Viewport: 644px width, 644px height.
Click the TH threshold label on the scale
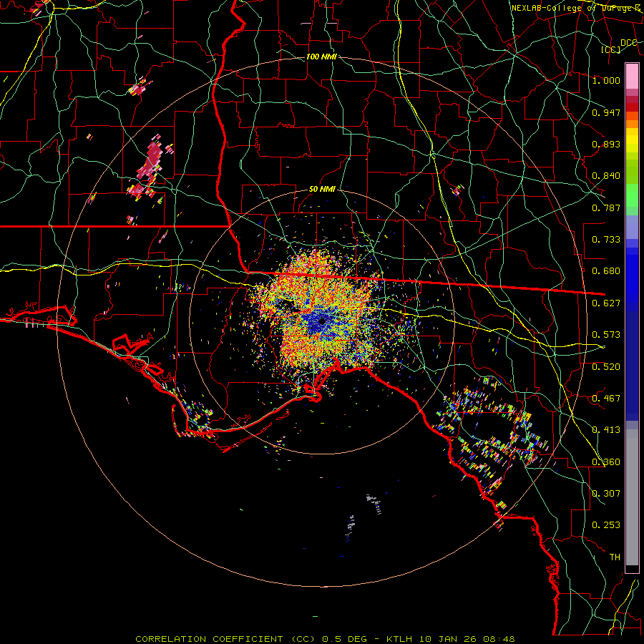tap(615, 557)
